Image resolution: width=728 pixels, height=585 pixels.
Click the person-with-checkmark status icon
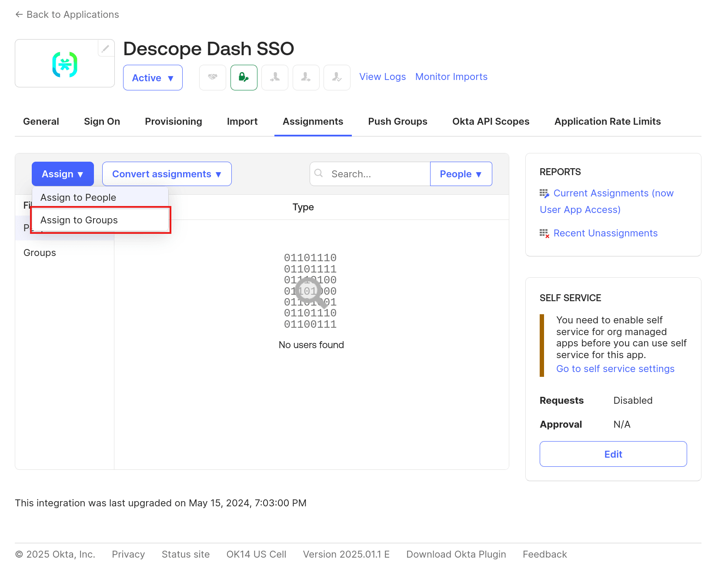pos(337,77)
